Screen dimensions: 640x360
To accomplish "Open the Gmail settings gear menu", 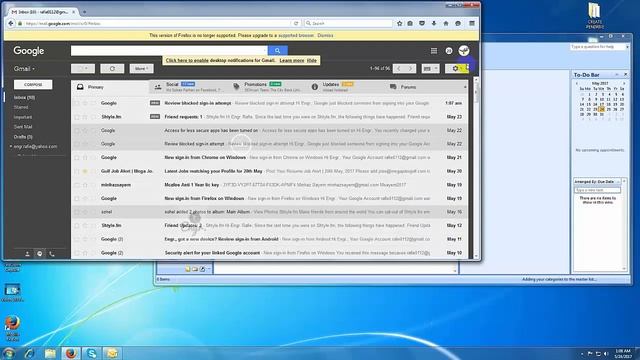I will 457,69.
